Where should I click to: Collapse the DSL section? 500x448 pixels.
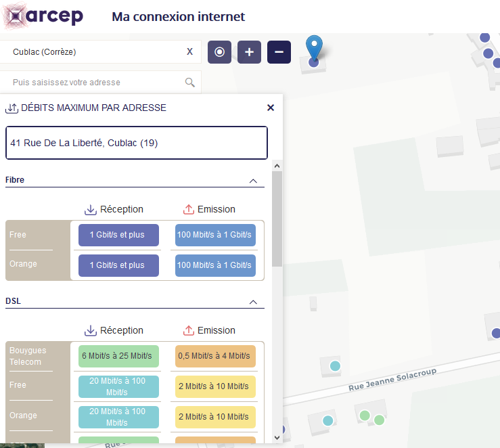pyautogui.click(x=253, y=302)
